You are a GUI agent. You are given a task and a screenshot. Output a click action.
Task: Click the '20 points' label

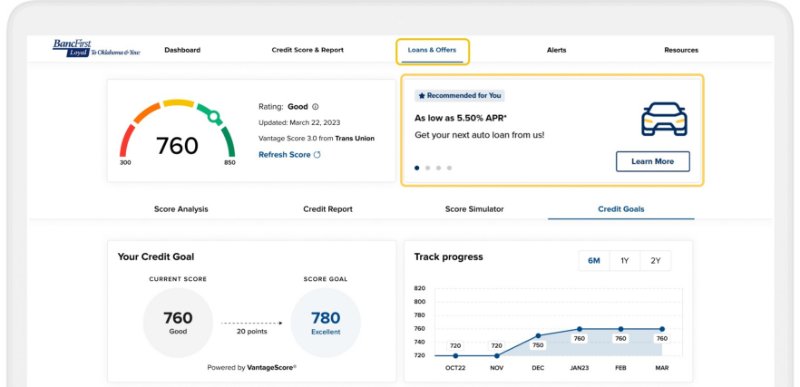pyautogui.click(x=252, y=331)
